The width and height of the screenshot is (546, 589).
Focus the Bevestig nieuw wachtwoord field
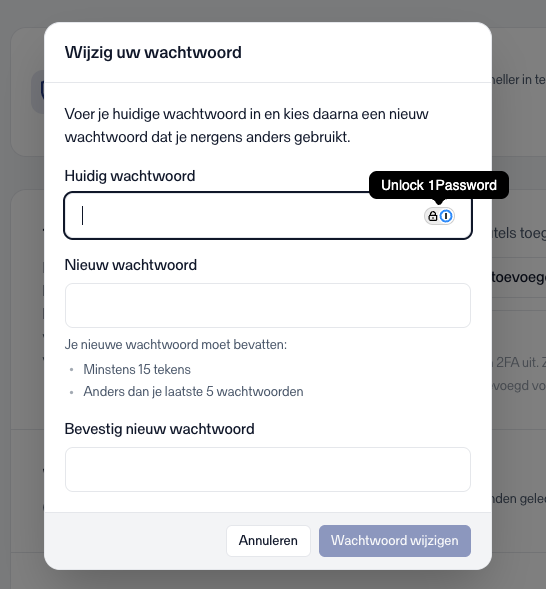tap(268, 469)
